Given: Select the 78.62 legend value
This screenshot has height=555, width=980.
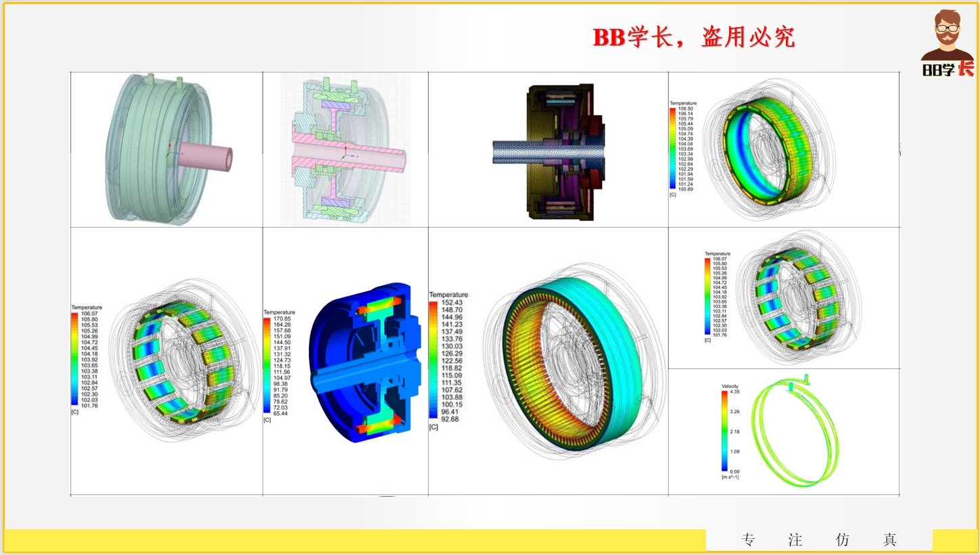Looking at the screenshot, I should pos(280,402).
